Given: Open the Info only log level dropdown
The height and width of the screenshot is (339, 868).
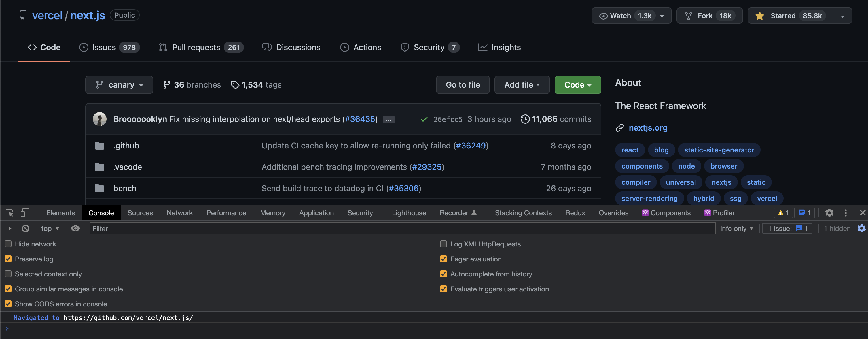Looking at the screenshot, I should coord(736,228).
